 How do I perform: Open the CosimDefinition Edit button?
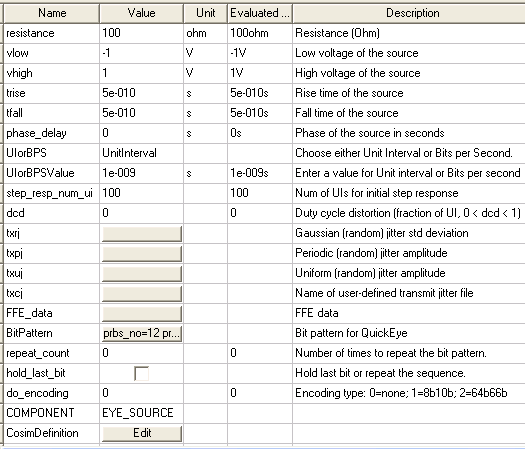click(x=142, y=433)
